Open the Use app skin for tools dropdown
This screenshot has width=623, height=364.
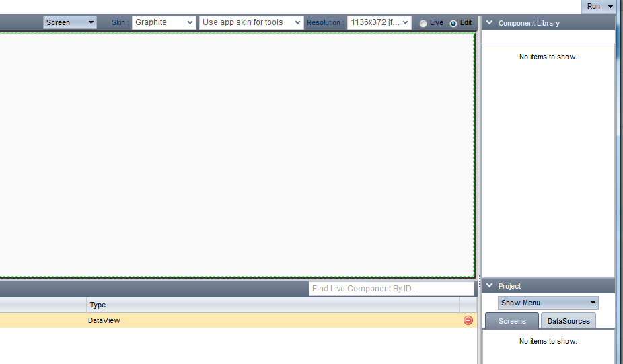[251, 22]
